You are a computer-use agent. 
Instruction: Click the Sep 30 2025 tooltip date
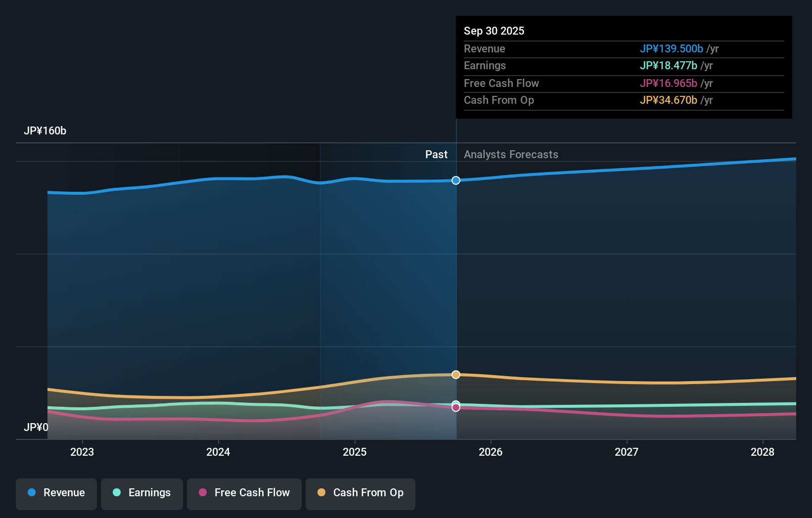494,31
